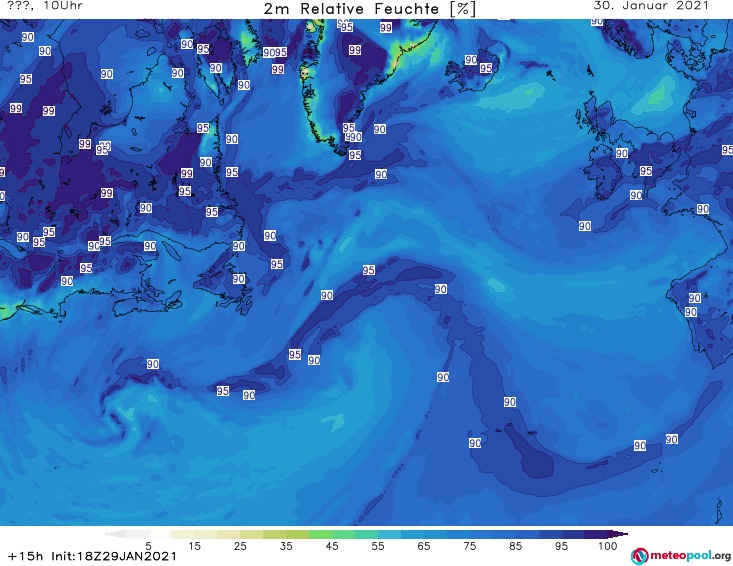The image size is (733, 566).
Task: Click the bright green legend swatch near 45
Action: tap(320, 534)
